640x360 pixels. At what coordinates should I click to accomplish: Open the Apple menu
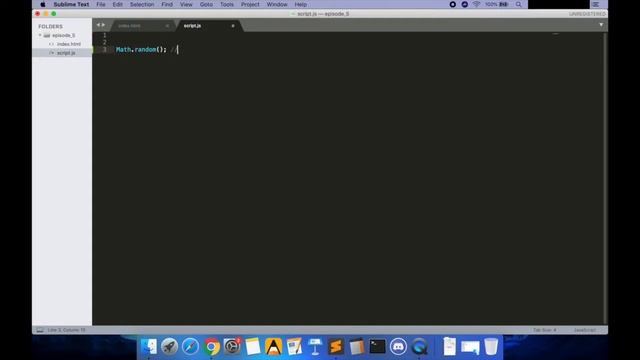click(x=42, y=4)
